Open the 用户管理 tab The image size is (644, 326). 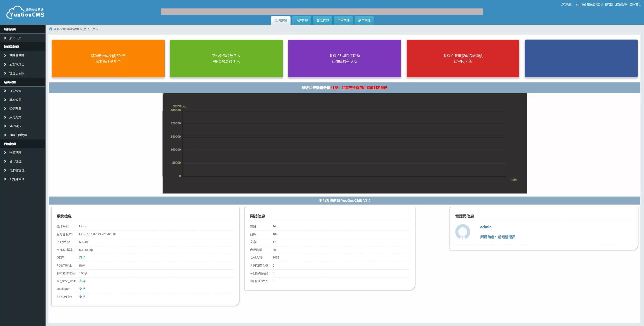343,21
